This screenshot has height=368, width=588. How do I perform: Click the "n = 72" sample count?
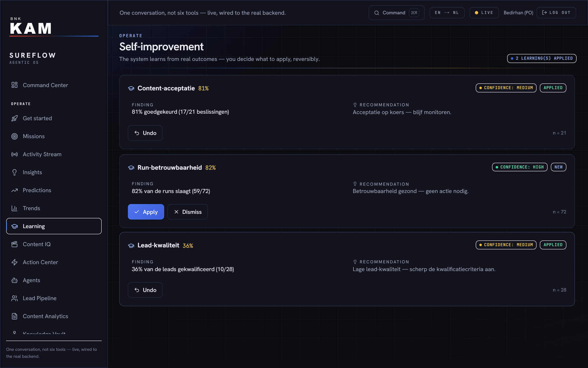(x=560, y=212)
